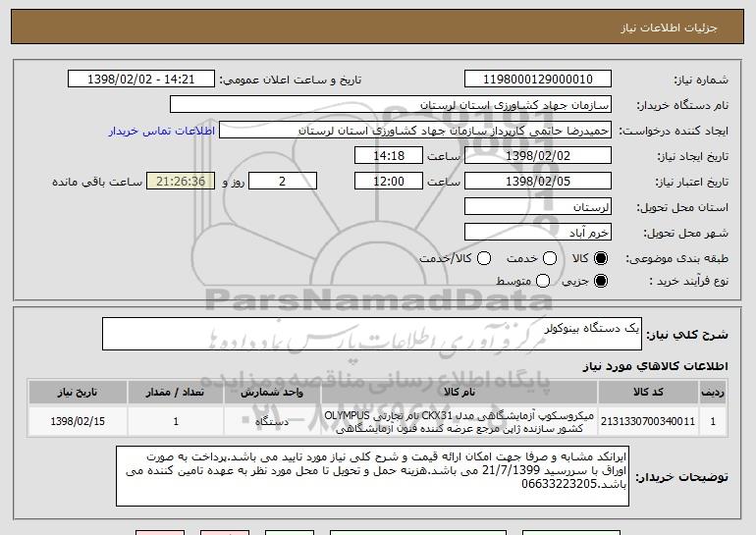Image resolution: width=756 pixels, height=535 pixels.
Task: Click the unit cell دستگاه
Action: click(x=272, y=421)
